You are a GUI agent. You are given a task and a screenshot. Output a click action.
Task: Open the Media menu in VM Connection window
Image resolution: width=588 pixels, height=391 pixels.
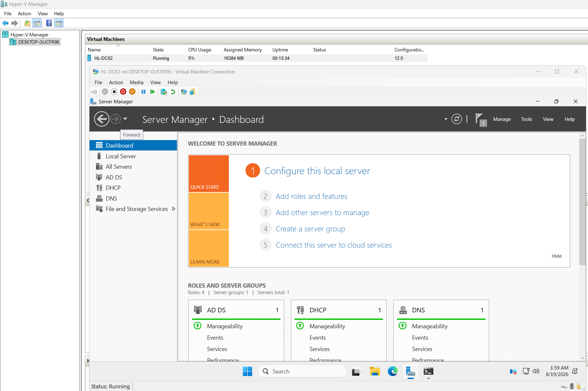[x=137, y=83]
